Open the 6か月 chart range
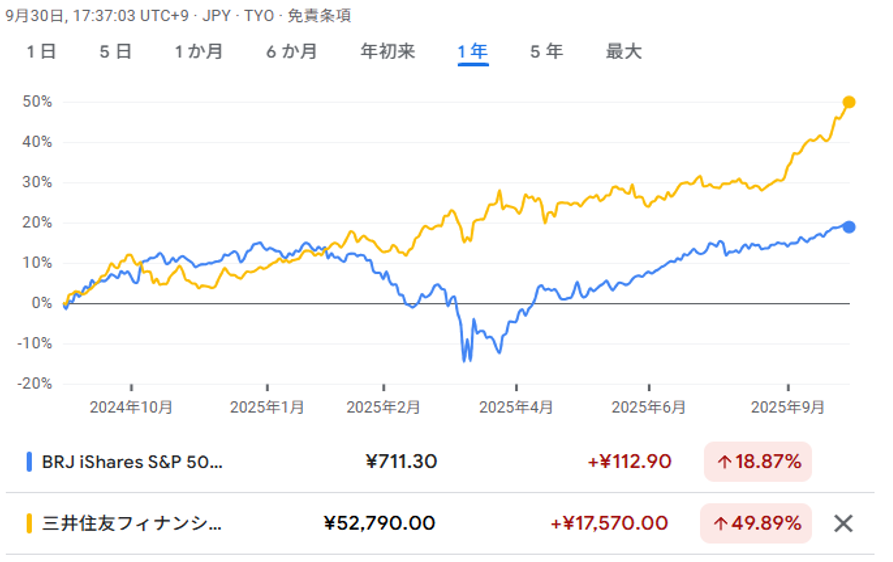The height and width of the screenshot is (562, 893). pos(291,52)
